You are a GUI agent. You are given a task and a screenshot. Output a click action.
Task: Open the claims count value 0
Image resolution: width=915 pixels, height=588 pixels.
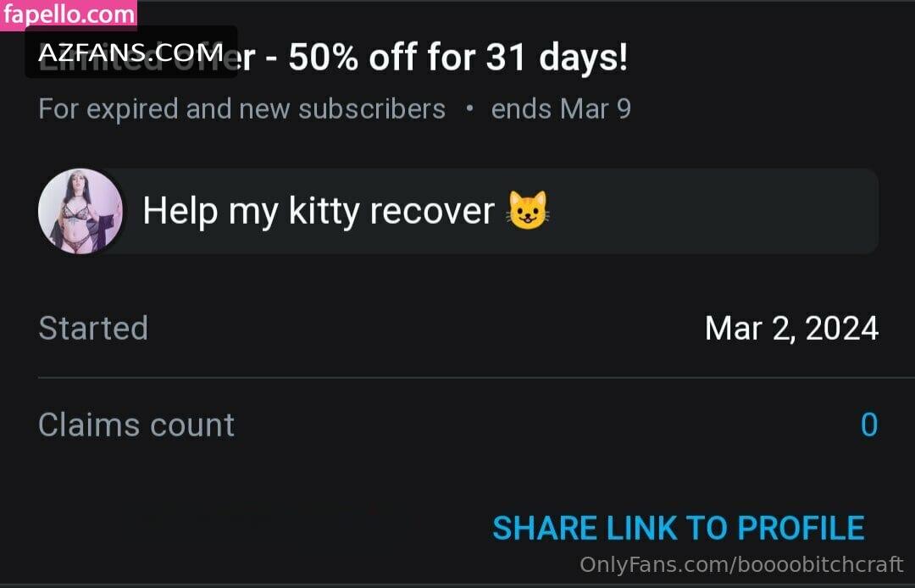[x=869, y=424]
